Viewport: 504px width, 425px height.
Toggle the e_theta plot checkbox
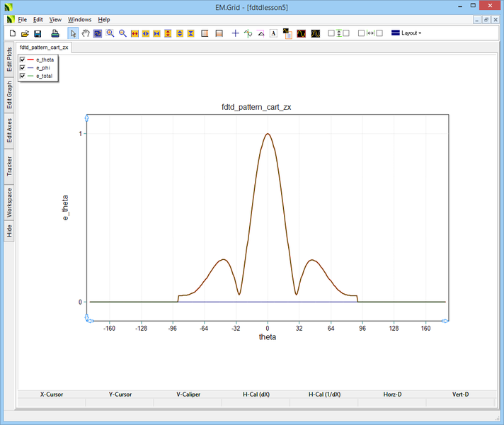[x=23, y=60]
